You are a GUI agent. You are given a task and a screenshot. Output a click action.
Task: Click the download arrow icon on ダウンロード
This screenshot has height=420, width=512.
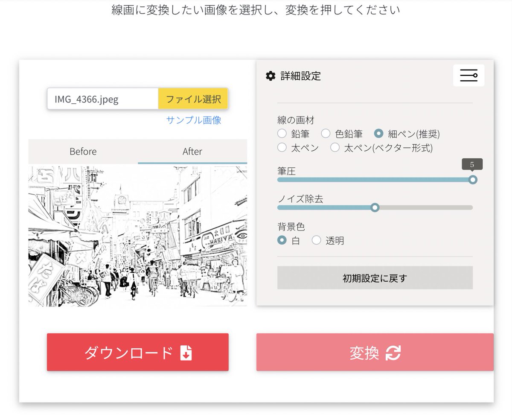pos(186,353)
